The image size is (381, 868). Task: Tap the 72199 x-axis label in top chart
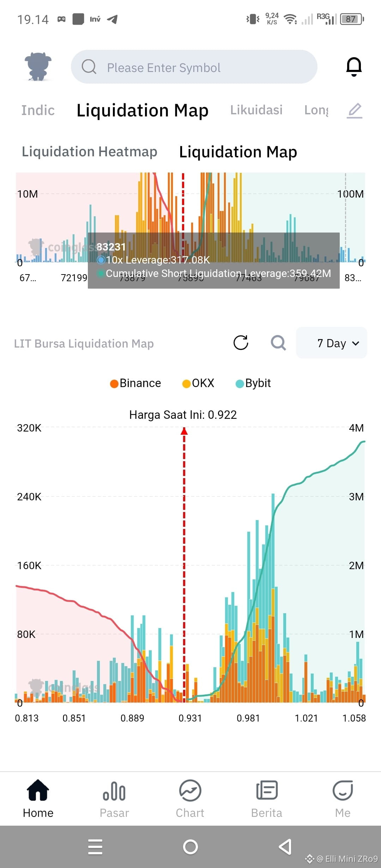click(74, 278)
